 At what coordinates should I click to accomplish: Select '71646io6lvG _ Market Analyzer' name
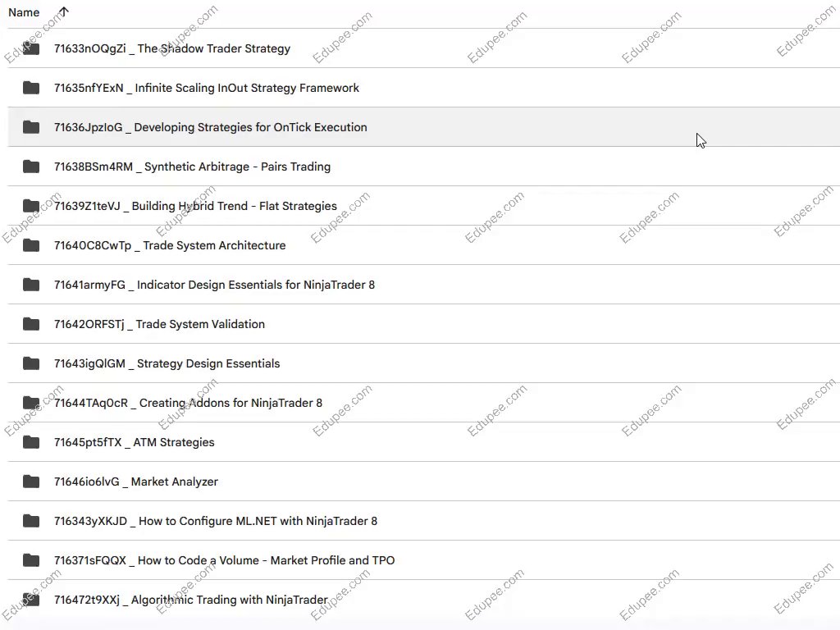pos(136,482)
